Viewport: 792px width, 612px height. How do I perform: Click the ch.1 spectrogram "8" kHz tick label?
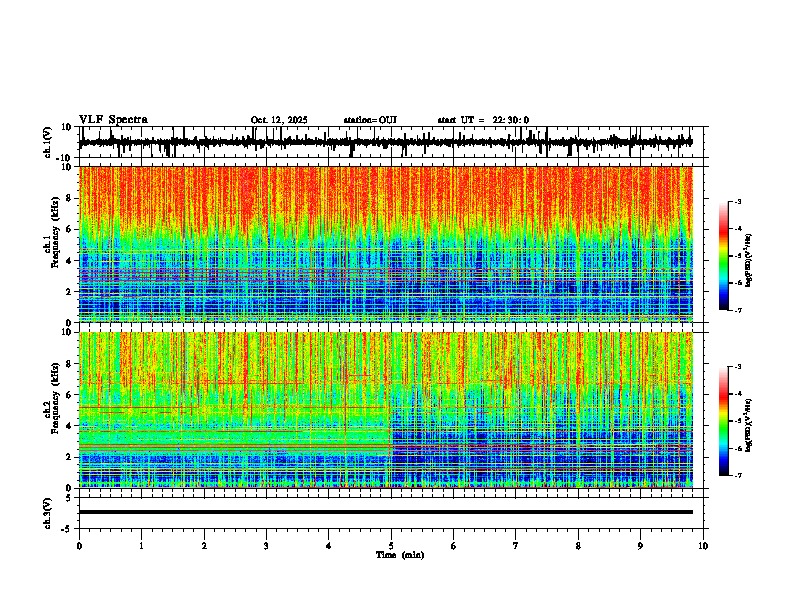(70, 198)
